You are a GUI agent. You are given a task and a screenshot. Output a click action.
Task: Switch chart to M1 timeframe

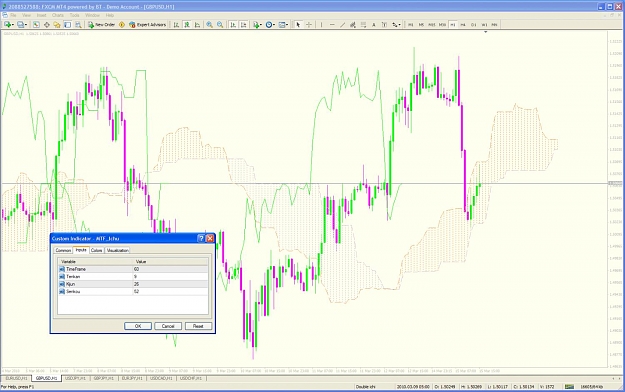(411, 25)
